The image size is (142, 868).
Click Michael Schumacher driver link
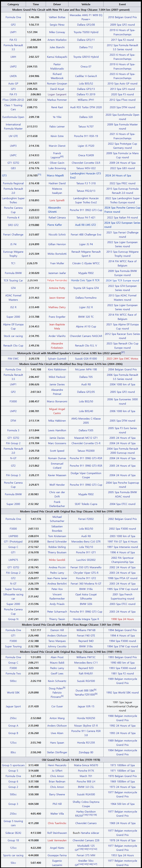(x=57, y=519)
